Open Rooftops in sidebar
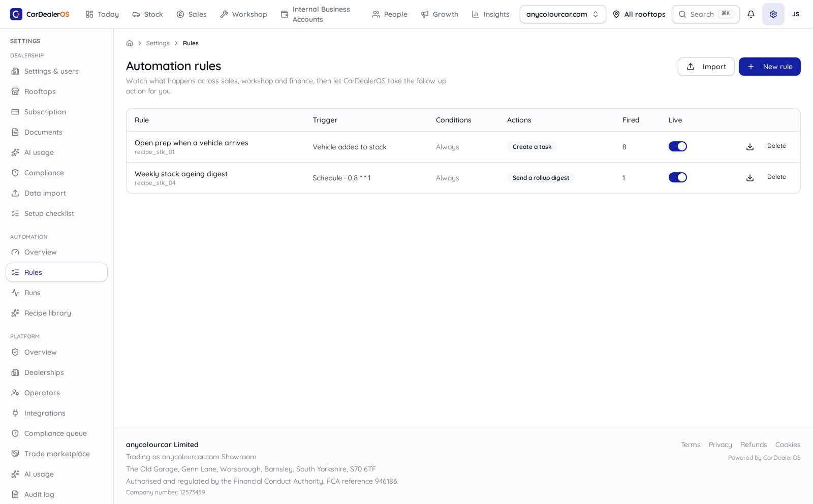The height and width of the screenshot is (504, 813). tap(56, 91)
